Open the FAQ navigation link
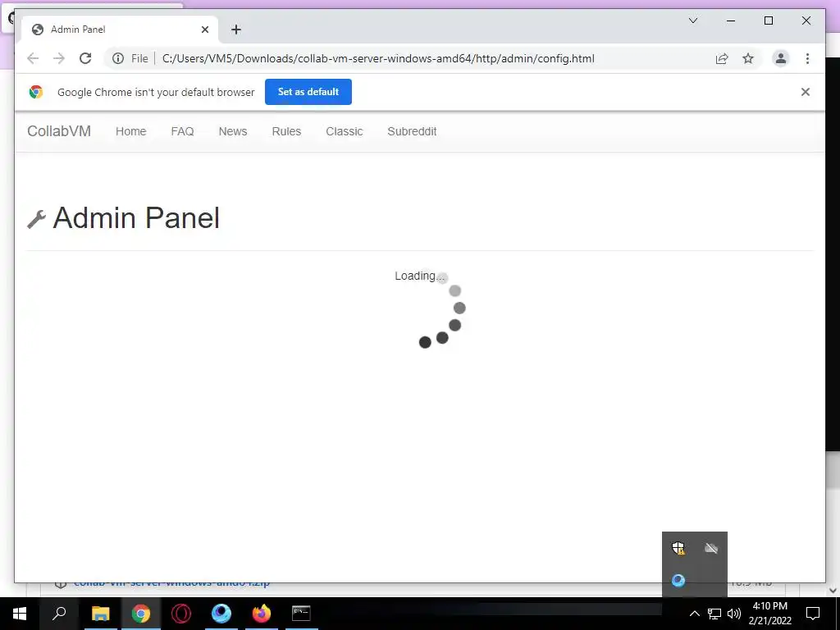840x630 pixels. (182, 131)
